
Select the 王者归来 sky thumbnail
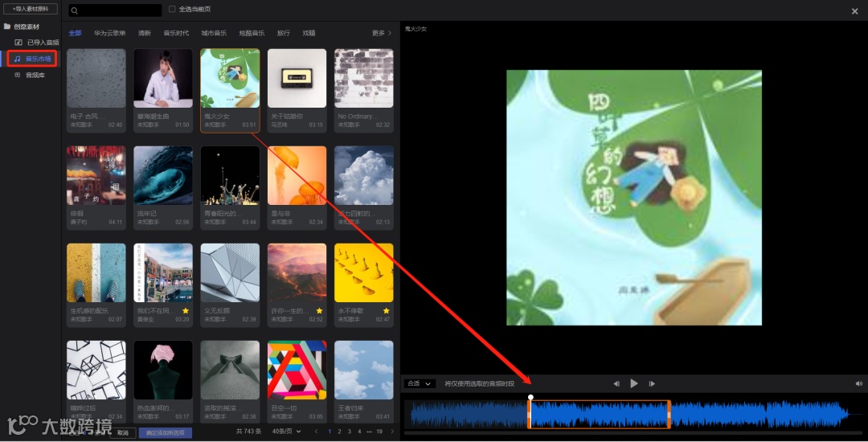click(364, 370)
